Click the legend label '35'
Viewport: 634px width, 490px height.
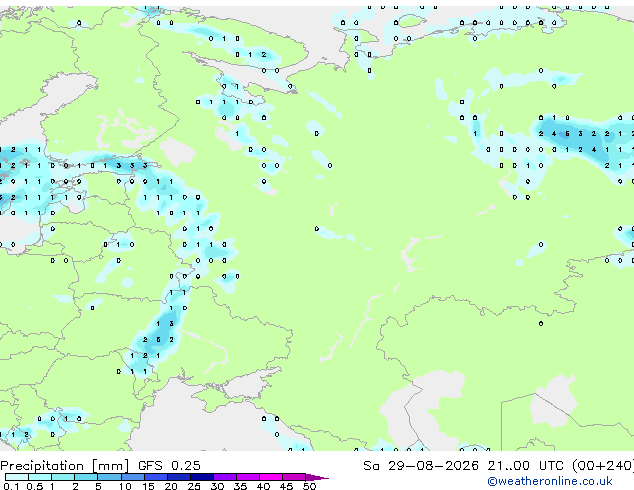[x=240, y=486]
